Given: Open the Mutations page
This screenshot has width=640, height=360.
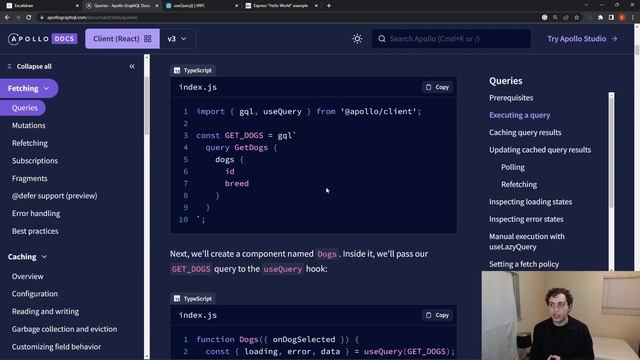Looking at the screenshot, I should point(29,125).
